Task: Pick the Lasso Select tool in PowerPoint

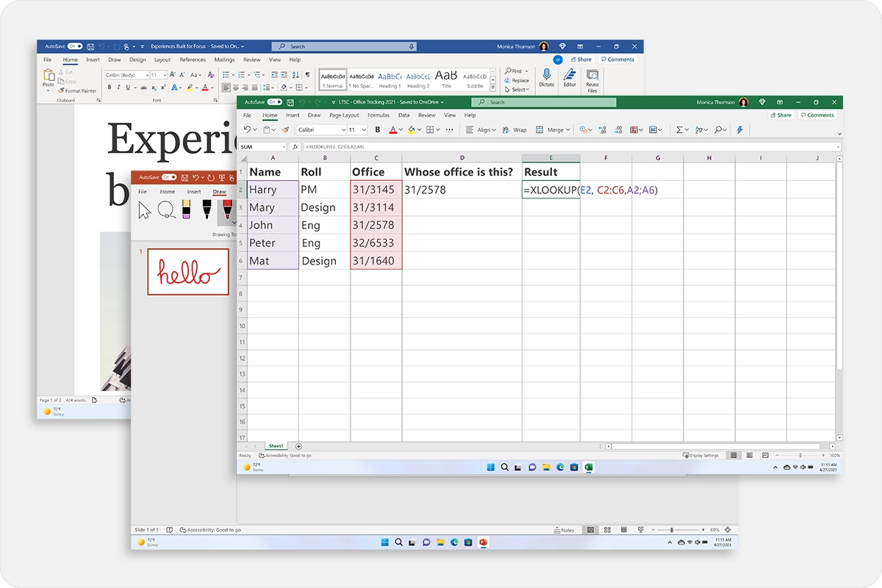Action: coord(166,210)
